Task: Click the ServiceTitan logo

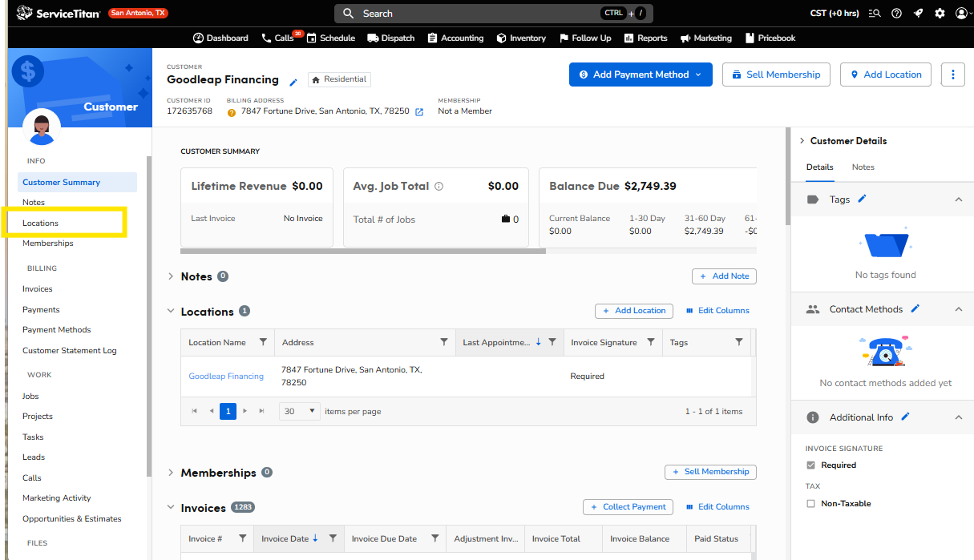Action: 58,13
